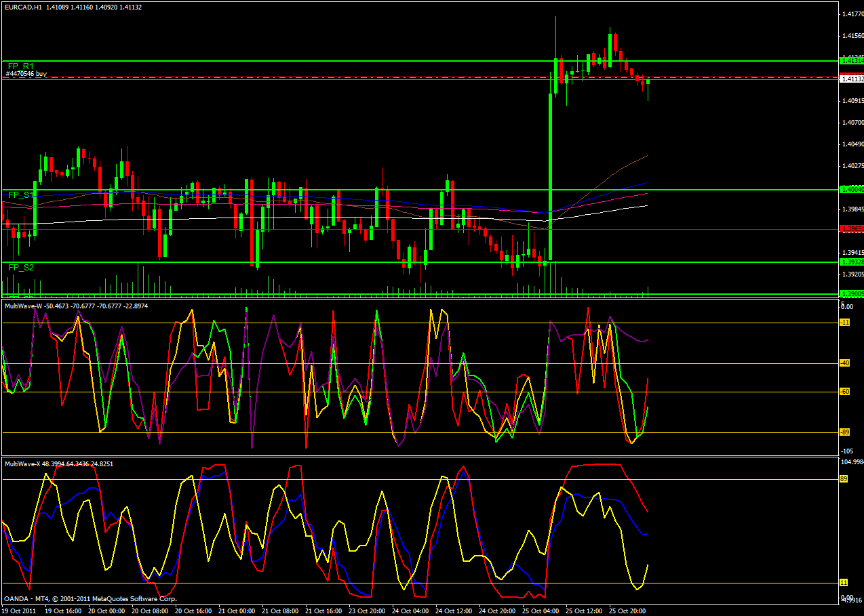Click the 25 Oct 20:00 time label
The height and width of the screenshot is (616, 864).
pyautogui.click(x=628, y=610)
